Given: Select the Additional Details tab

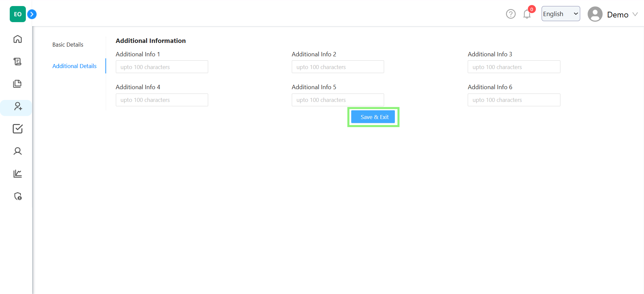Looking at the screenshot, I should (x=74, y=66).
